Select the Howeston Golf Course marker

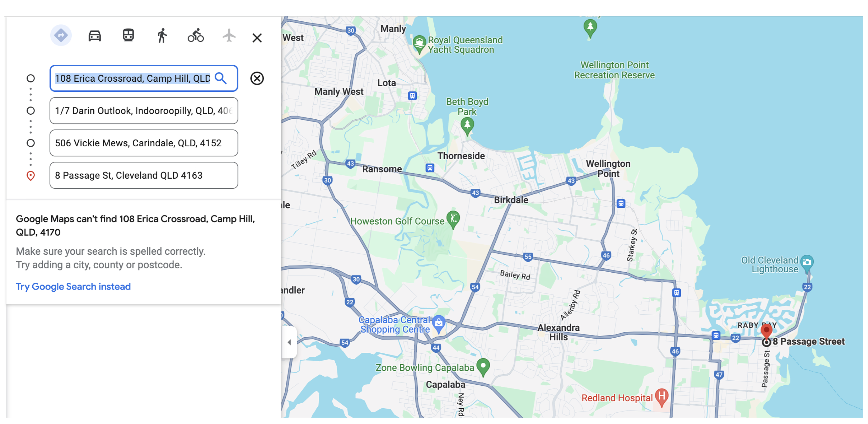point(453,220)
